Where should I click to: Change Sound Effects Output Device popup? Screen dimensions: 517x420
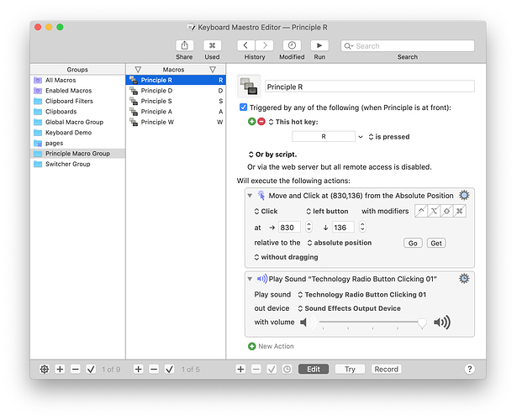349,308
